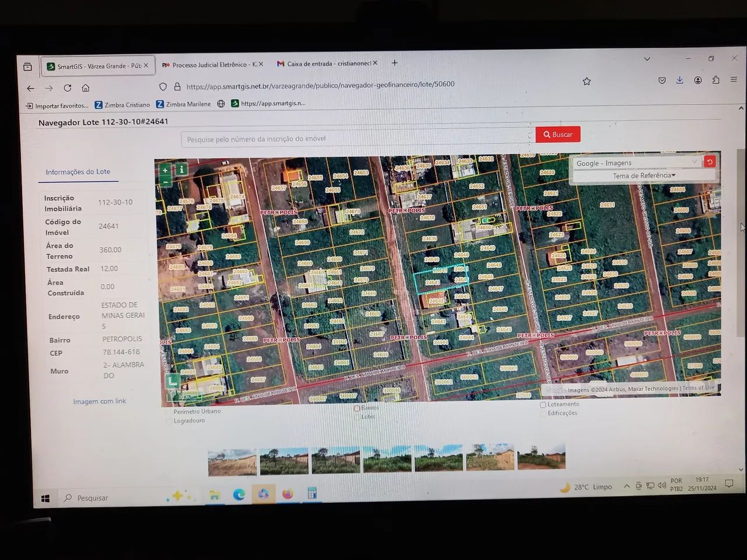Close the SmartGIS tab
Viewport: 747px width, 560px height.
pyautogui.click(x=146, y=65)
